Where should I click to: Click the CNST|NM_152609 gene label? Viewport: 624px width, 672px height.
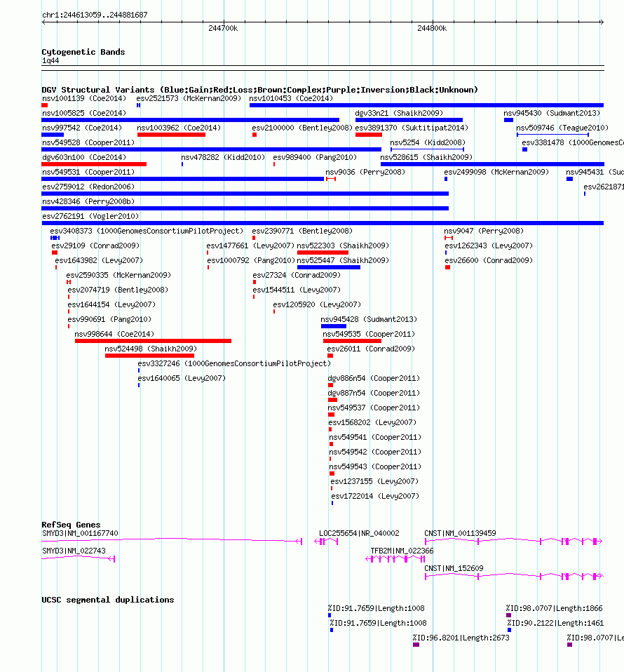pos(454,569)
